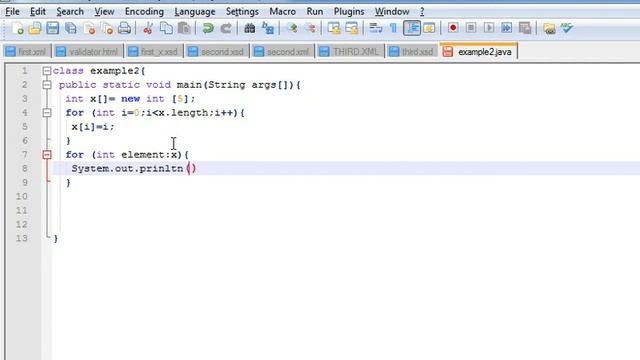Cut selection with the scissors icon
The height and width of the screenshot is (360, 640).
click(148, 28)
